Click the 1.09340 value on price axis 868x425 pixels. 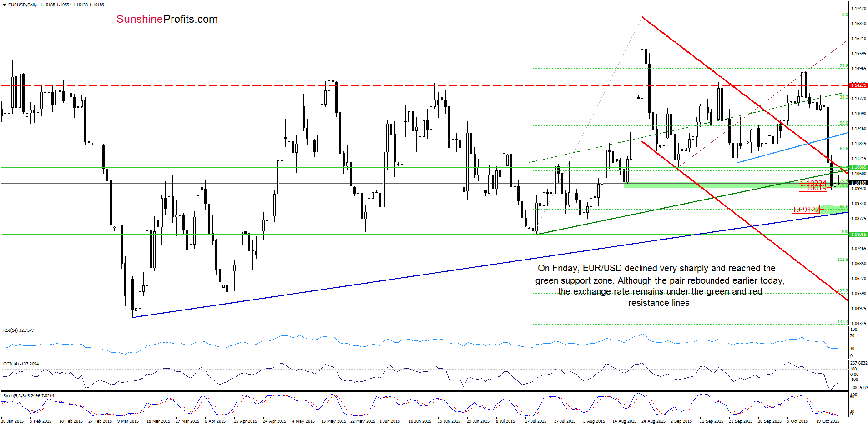pos(858,204)
